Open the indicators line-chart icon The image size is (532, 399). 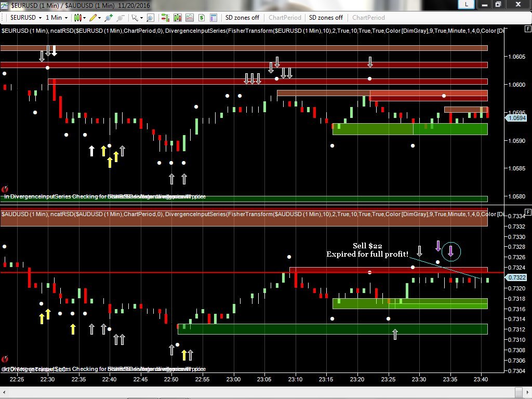(189, 18)
